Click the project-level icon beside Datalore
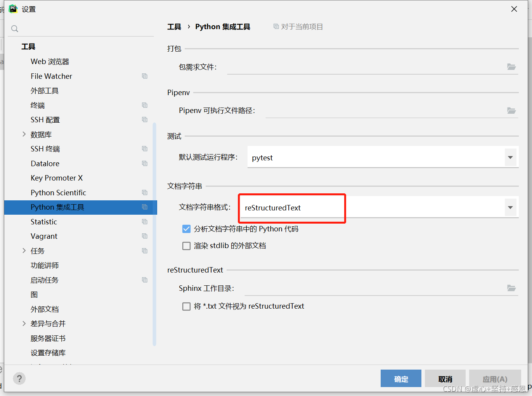This screenshot has width=532, height=396. point(145,163)
